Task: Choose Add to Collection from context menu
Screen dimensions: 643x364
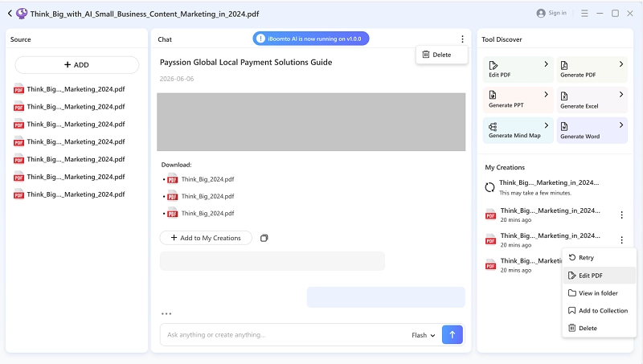Action: 599,311
